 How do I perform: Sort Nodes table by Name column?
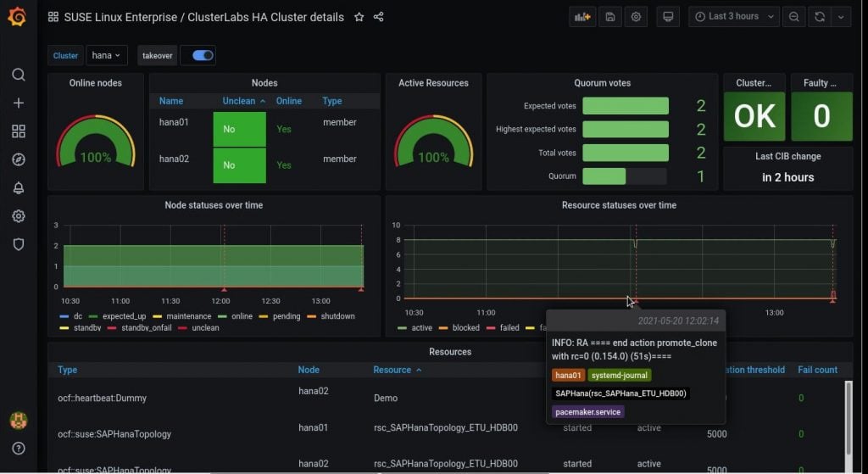click(171, 101)
